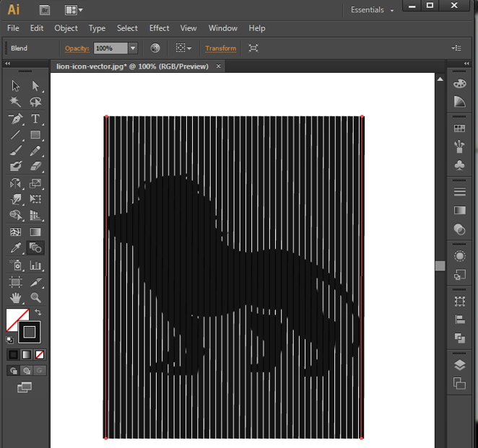Select the Pen tool
This screenshot has height=448, width=478.
click(16, 118)
